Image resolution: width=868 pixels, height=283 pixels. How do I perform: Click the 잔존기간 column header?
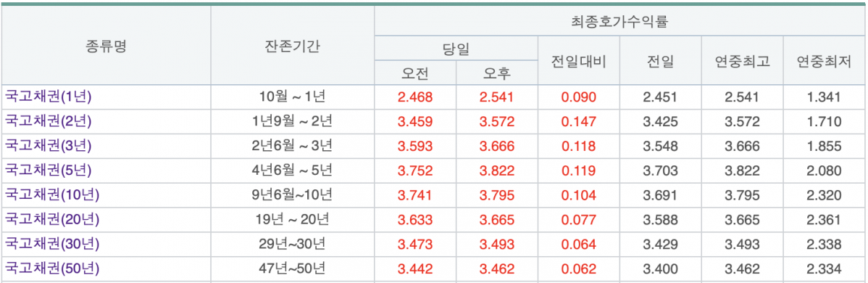click(x=292, y=46)
